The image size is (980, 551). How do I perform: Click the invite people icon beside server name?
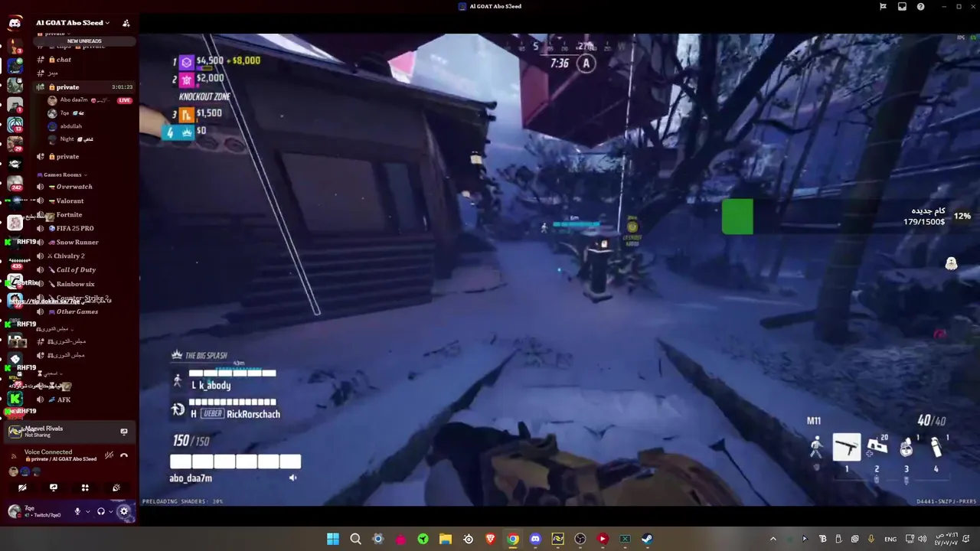(x=126, y=23)
